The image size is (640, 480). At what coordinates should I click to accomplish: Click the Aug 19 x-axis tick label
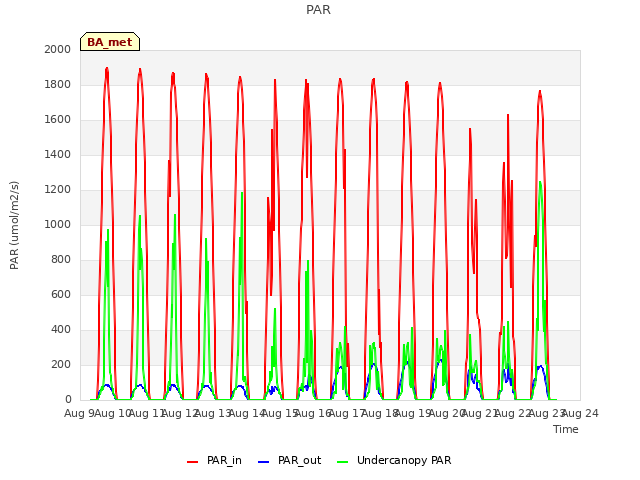point(413,414)
